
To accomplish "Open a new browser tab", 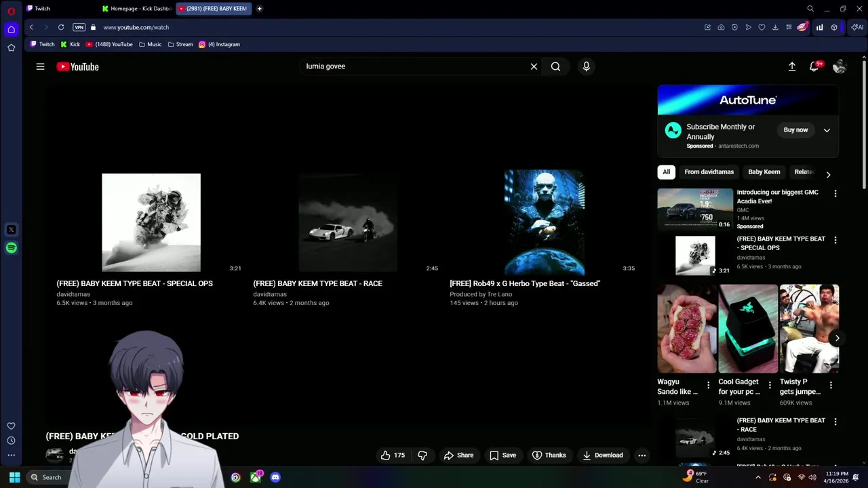I will (259, 9).
